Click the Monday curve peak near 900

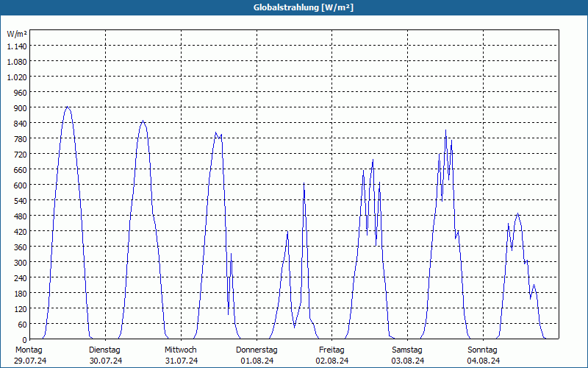coord(67,107)
